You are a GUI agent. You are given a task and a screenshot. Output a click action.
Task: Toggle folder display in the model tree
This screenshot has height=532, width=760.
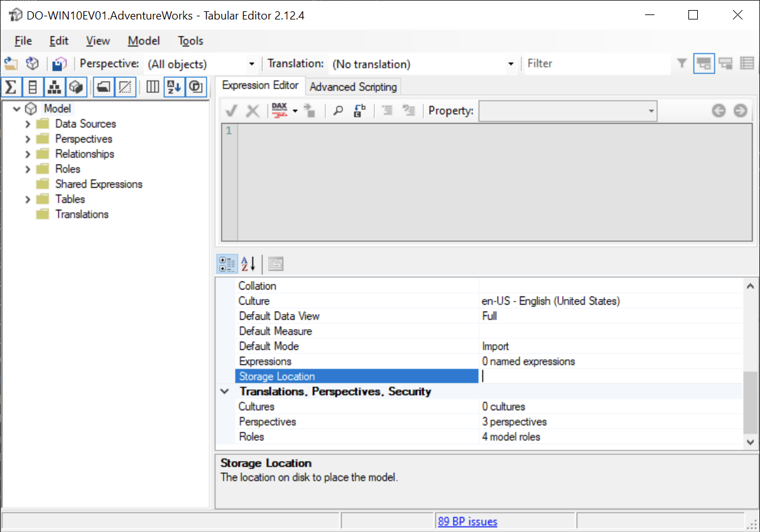pyautogui.click(x=104, y=87)
